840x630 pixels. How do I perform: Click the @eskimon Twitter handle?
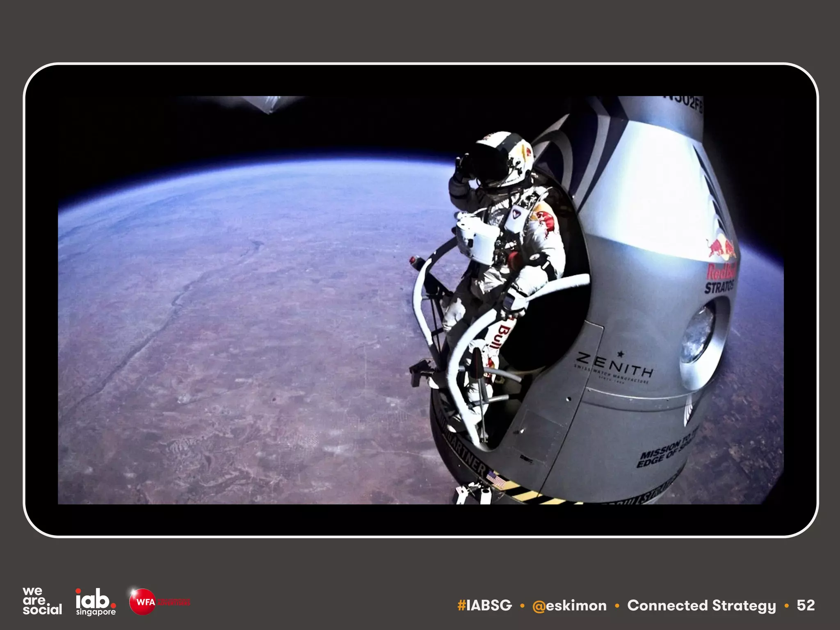[x=569, y=605]
